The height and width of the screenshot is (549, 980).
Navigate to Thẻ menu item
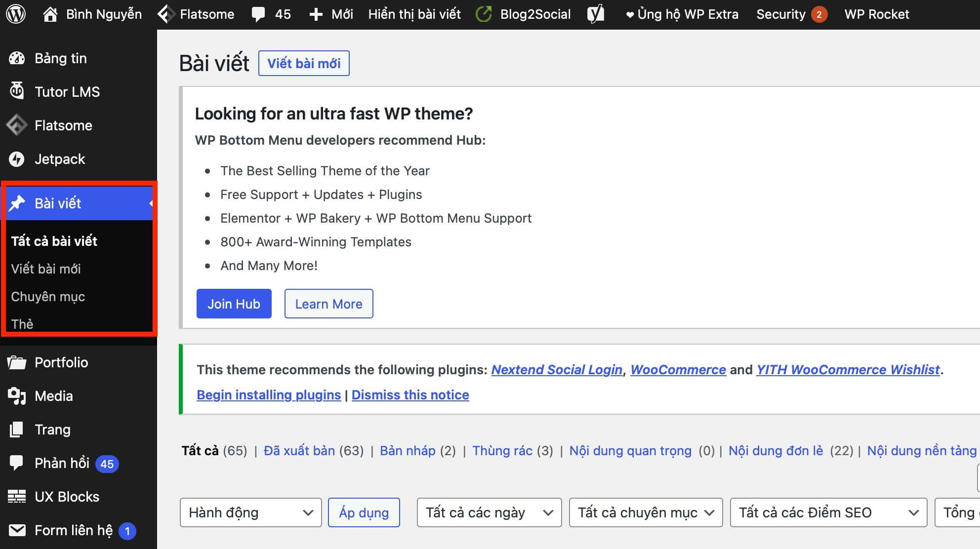pos(22,323)
